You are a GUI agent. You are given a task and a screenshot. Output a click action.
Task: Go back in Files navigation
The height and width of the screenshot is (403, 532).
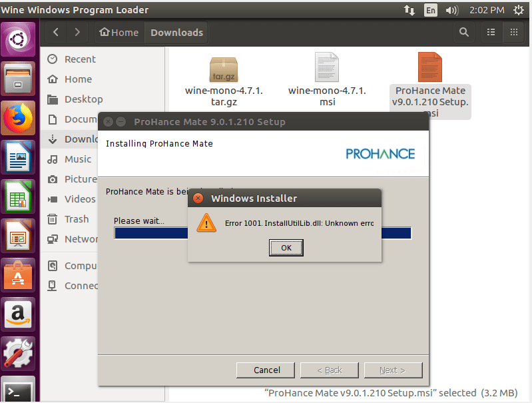(x=56, y=32)
